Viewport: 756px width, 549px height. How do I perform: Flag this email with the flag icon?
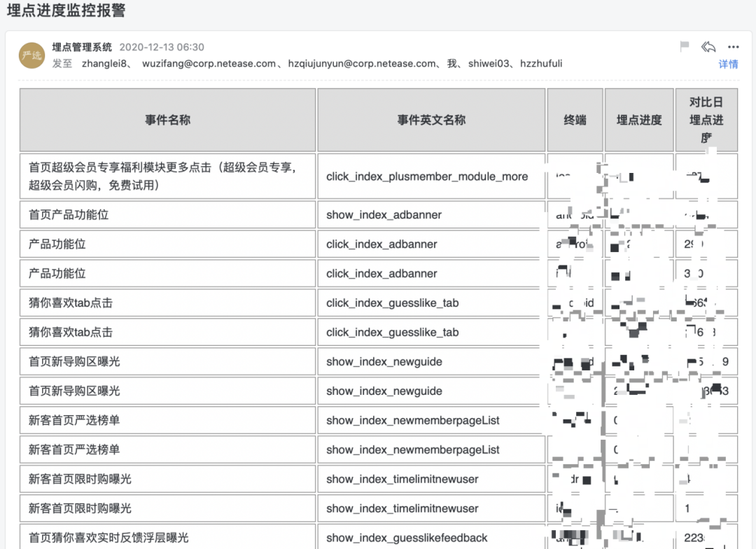point(684,46)
